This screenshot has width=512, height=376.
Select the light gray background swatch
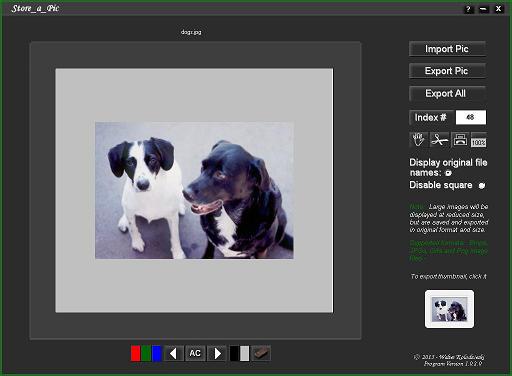pos(244,353)
